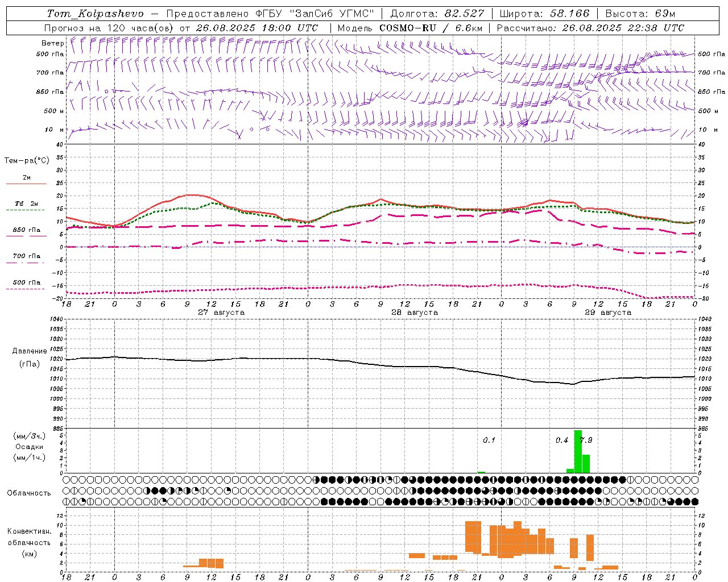This screenshot has width=728, height=582.
Task: Click the date label "29 августа"
Action: [x=608, y=313]
